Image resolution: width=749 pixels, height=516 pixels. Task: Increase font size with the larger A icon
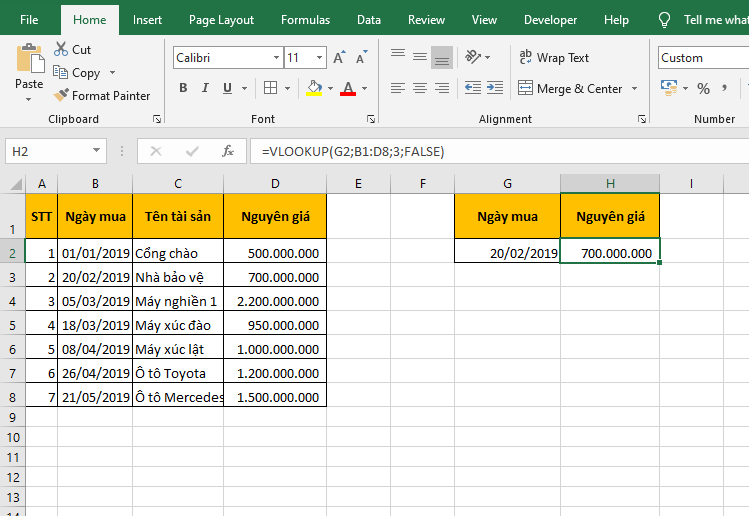[340, 58]
